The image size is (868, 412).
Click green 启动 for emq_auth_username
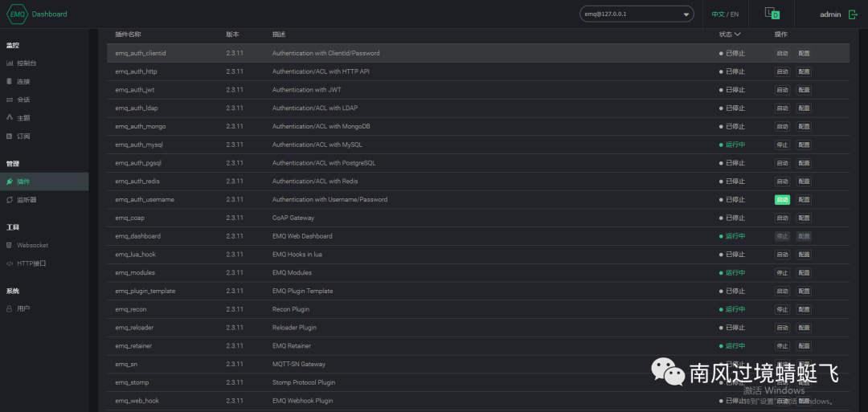coord(782,200)
